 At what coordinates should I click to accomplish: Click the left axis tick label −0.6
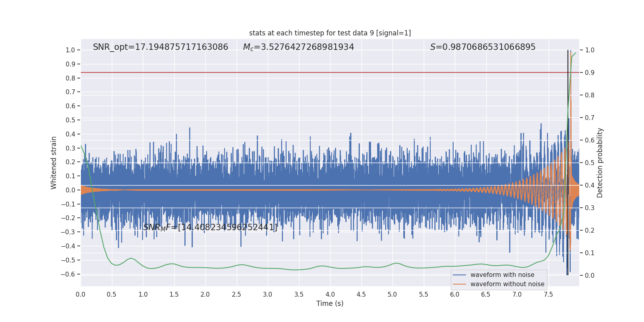click(x=68, y=274)
